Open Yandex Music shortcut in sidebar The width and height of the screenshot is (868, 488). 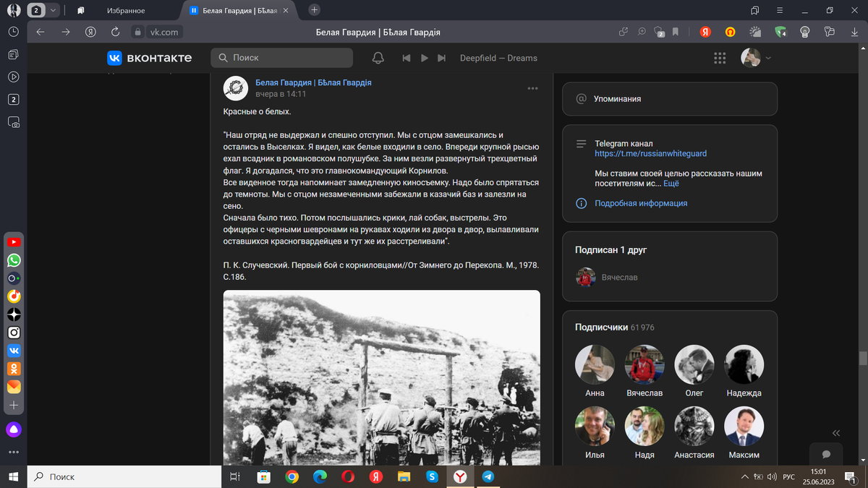14,296
